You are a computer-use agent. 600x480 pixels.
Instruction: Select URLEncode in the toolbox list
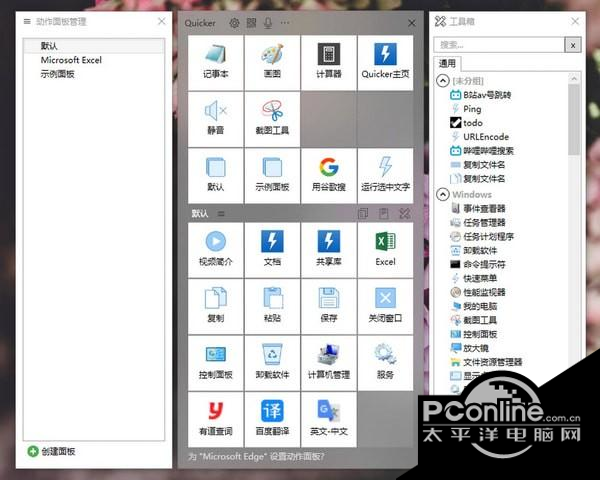click(x=480, y=137)
